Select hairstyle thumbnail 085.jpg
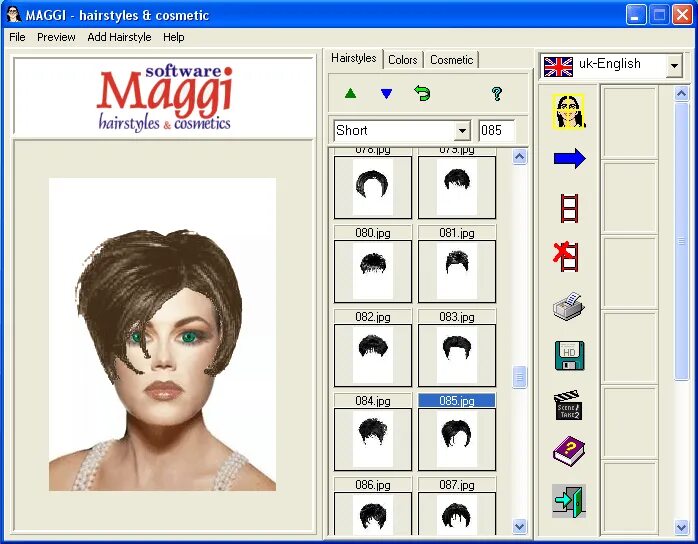Screen dimensions: 698x544 pos(457,439)
